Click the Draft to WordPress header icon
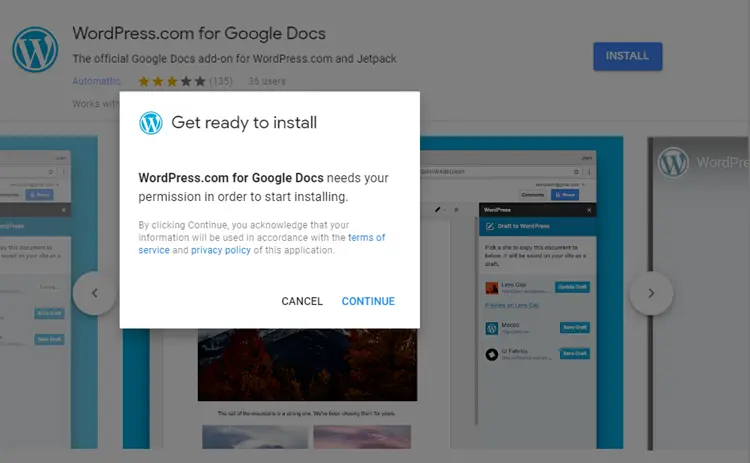 (x=490, y=226)
